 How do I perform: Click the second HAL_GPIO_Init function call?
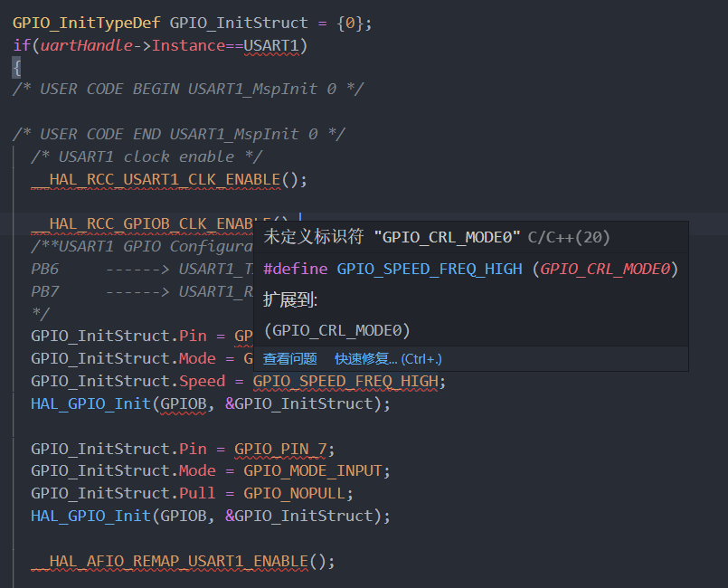pos(91,516)
